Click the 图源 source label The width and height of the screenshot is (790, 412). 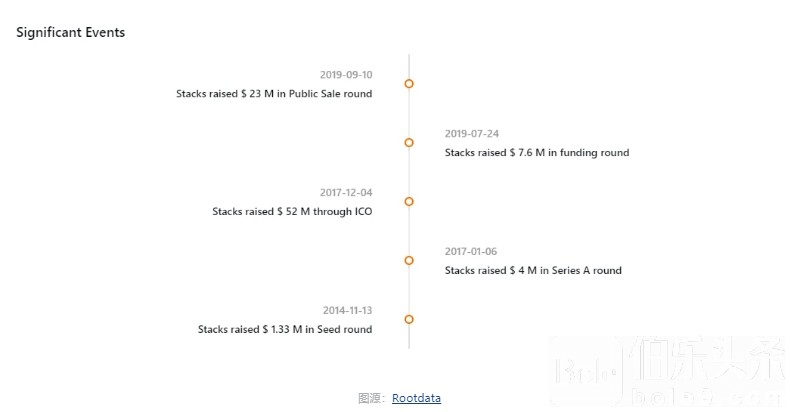[x=370, y=398]
